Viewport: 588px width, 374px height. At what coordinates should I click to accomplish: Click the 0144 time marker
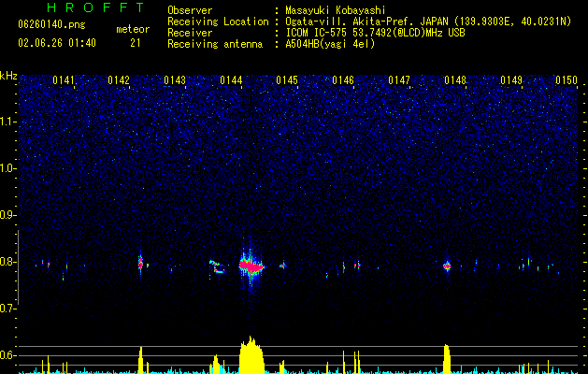click(x=231, y=80)
